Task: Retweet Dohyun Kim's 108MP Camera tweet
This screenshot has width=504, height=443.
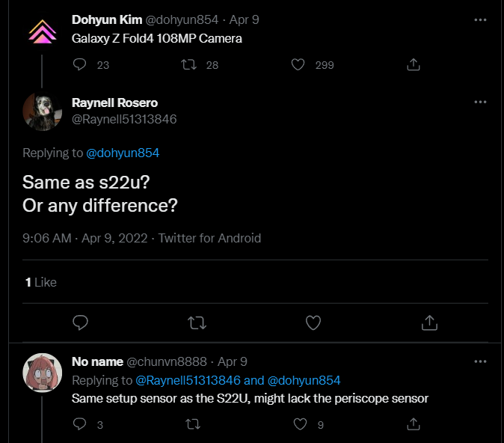Action: click(x=191, y=65)
